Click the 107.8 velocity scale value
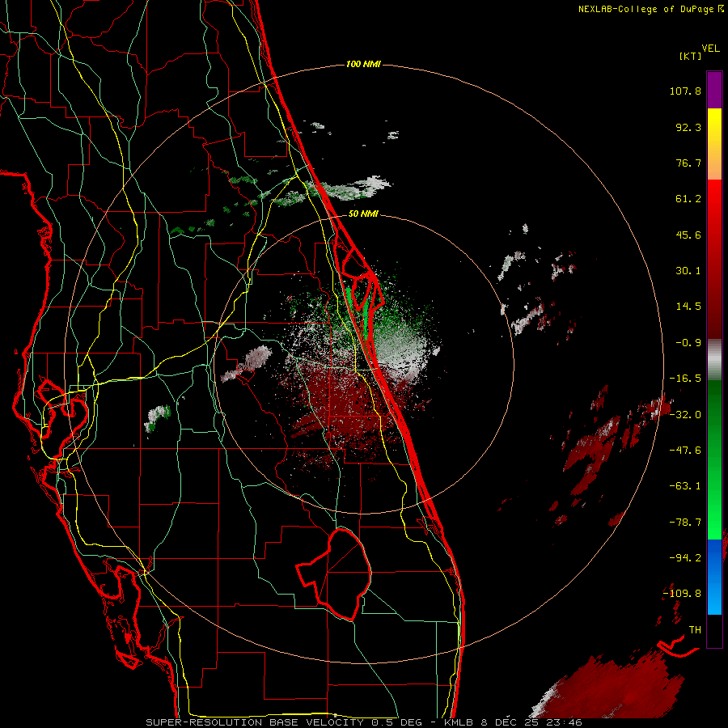Screen dimensions: 728x728 pos(685,91)
